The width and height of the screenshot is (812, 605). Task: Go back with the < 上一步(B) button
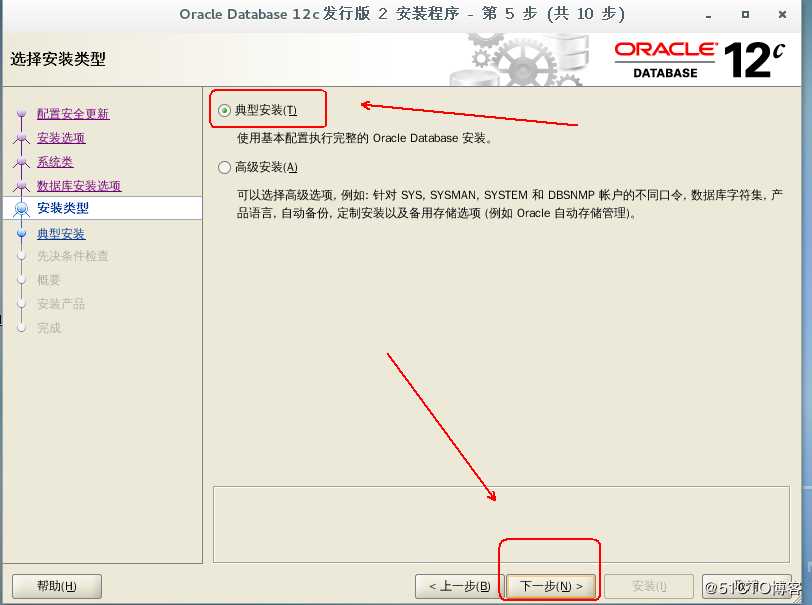(459, 586)
